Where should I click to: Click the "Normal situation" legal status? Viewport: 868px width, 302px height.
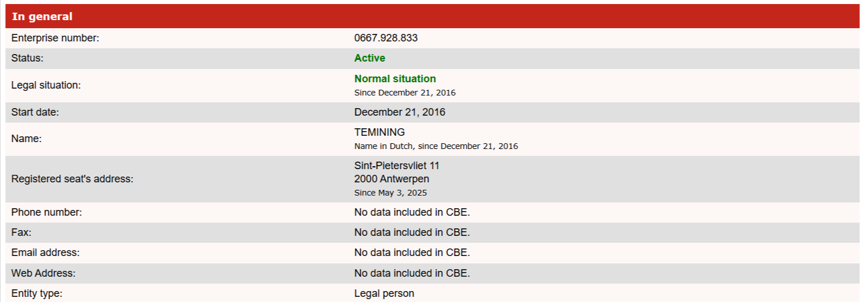click(395, 79)
